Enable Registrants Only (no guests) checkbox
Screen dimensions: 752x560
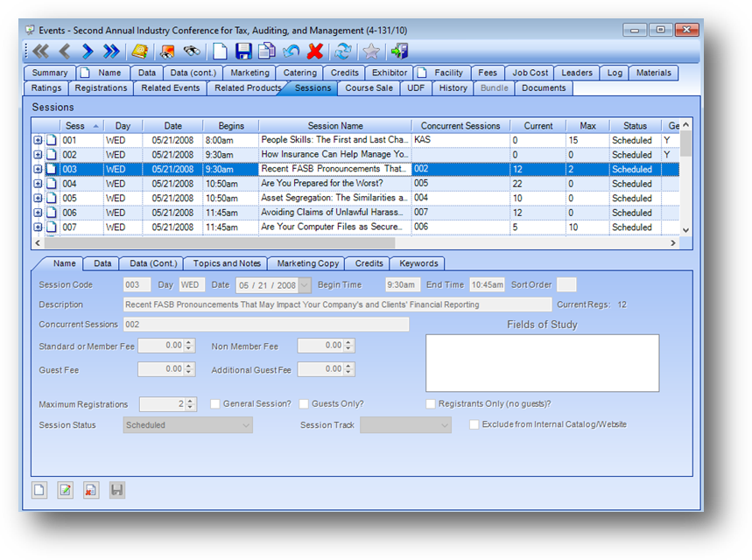coord(431,404)
